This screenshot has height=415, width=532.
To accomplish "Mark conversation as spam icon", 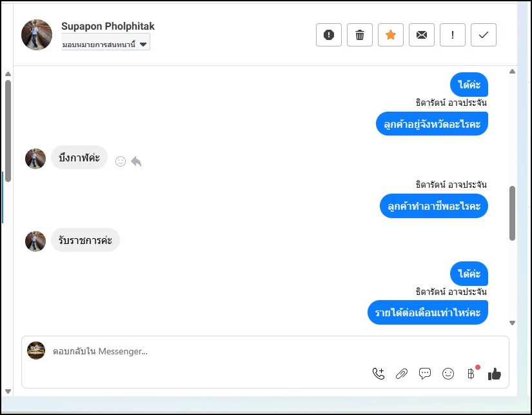I will 329,35.
